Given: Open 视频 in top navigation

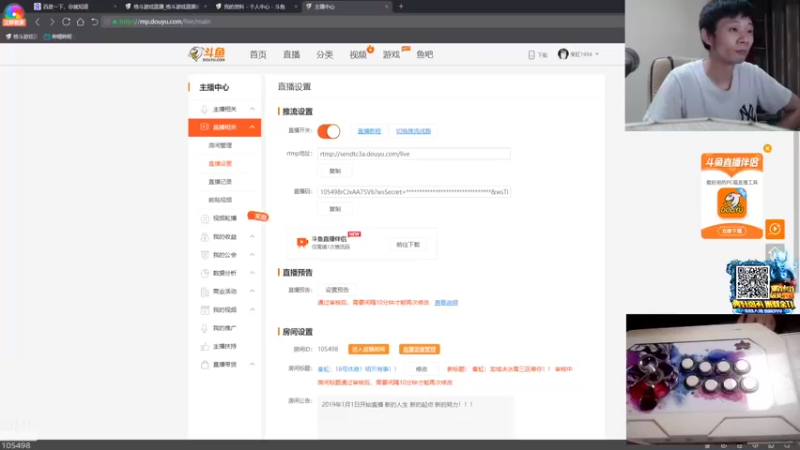Looking at the screenshot, I should coord(358,55).
